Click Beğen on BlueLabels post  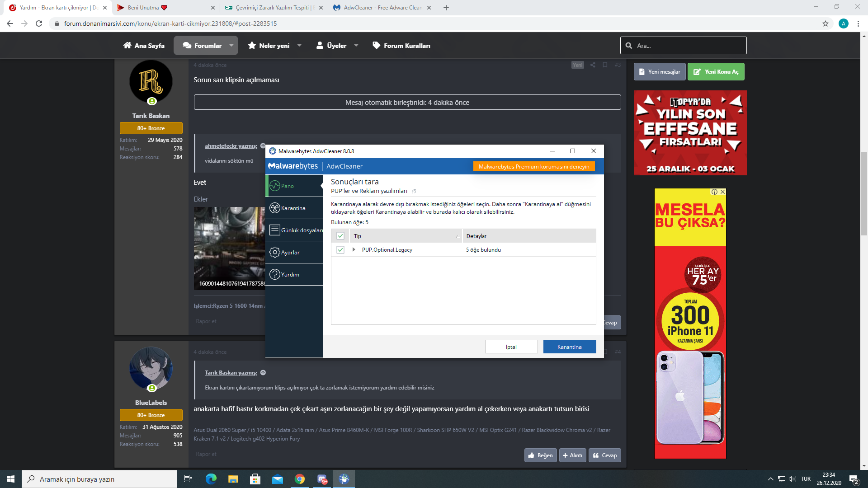coord(541,455)
